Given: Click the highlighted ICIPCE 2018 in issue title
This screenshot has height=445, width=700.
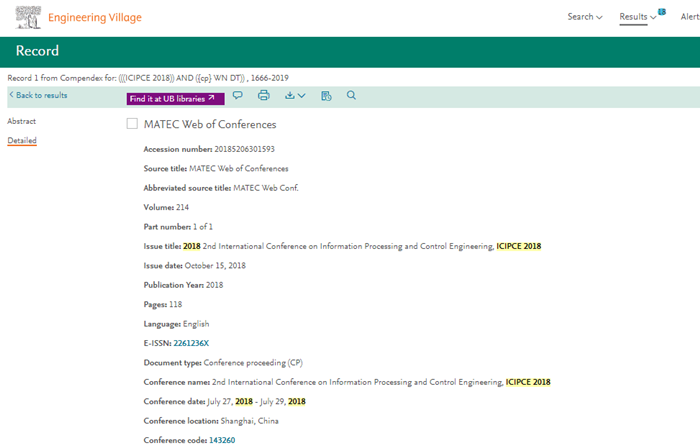Looking at the screenshot, I should pos(519,246).
